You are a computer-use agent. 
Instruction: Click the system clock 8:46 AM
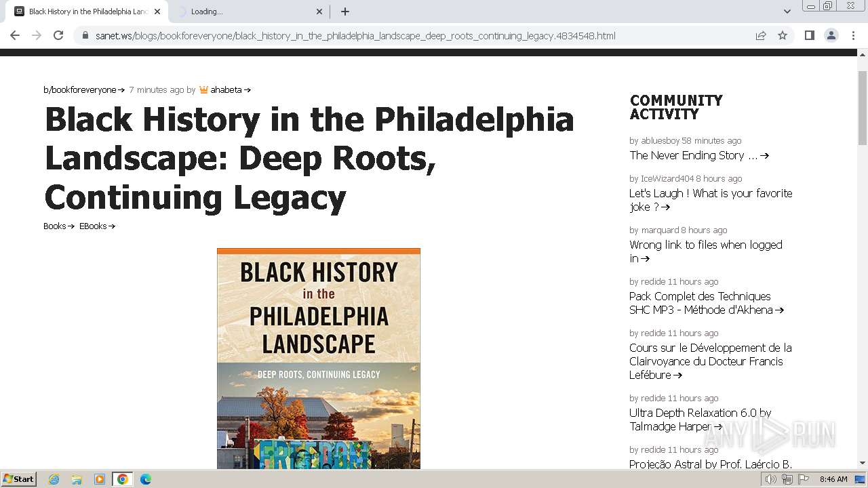pyautogui.click(x=833, y=479)
